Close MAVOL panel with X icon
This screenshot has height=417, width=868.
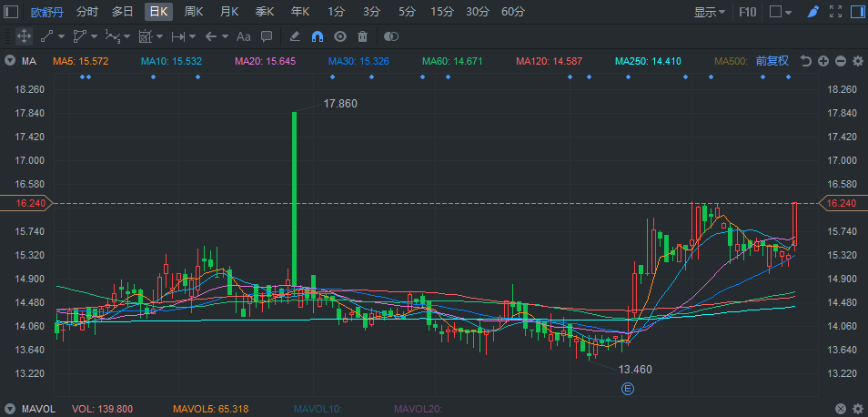pyautogui.click(x=841, y=409)
